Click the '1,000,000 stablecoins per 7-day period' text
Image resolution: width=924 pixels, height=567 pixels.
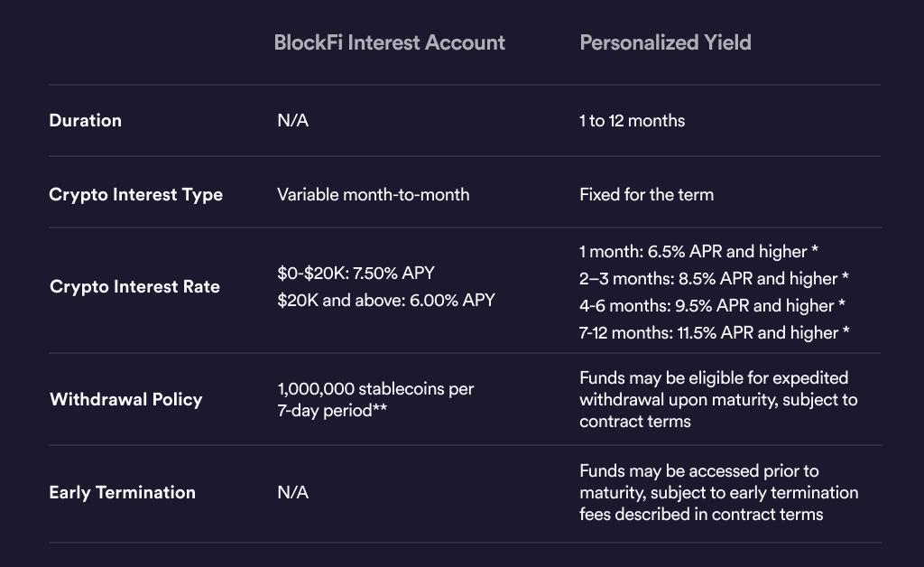[x=375, y=399]
